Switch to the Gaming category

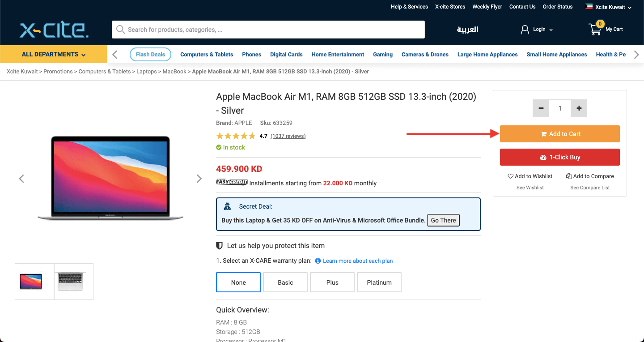tap(382, 54)
